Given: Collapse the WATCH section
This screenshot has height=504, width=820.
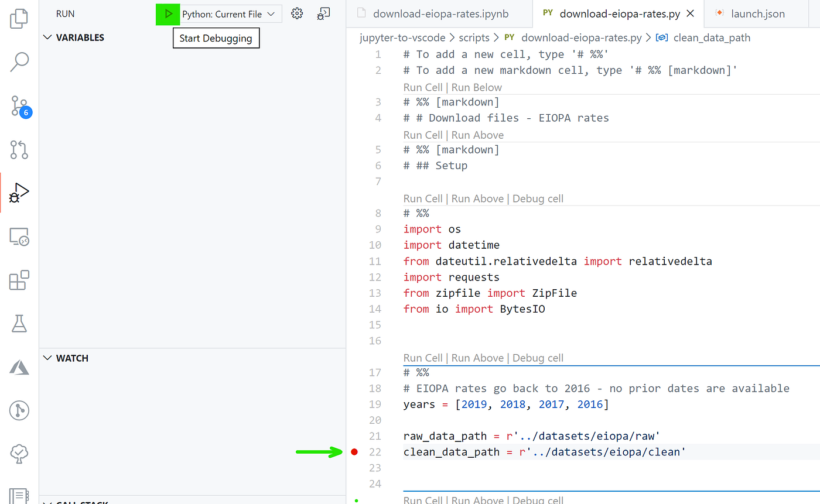Looking at the screenshot, I should pos(47,358).
